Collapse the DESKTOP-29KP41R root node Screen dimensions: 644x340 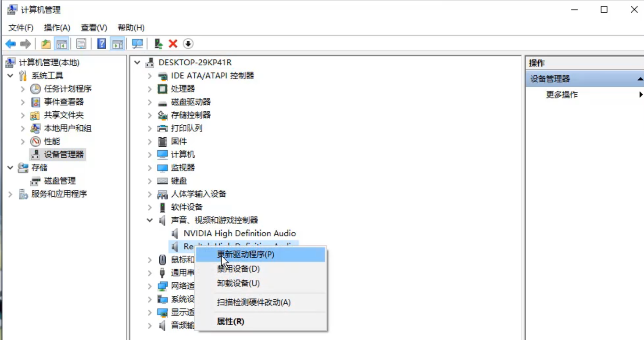coord(137,63)
